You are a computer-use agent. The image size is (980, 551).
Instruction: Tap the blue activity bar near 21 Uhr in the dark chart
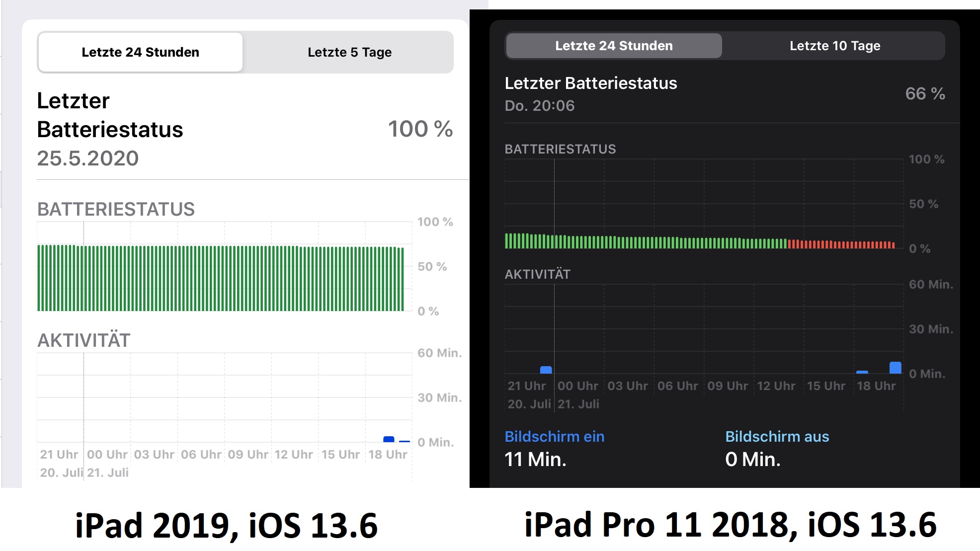(546, 370)
